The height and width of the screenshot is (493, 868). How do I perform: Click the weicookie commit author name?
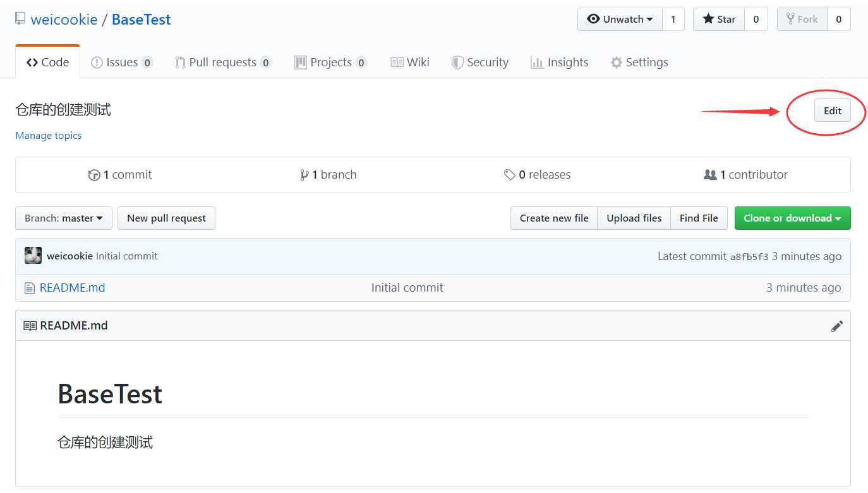(69, 256)
